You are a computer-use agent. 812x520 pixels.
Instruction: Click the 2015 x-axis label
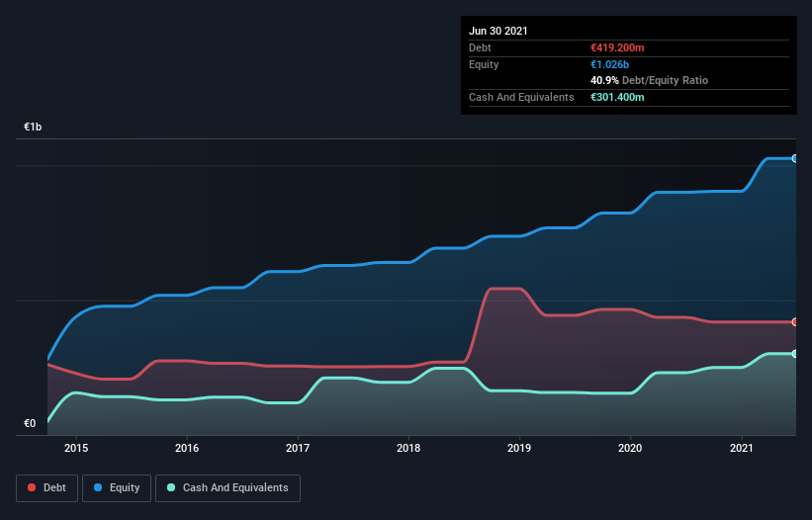[76, 448]
